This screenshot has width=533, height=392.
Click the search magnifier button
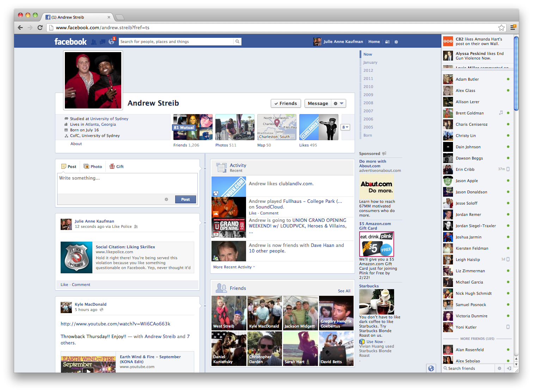238,42
